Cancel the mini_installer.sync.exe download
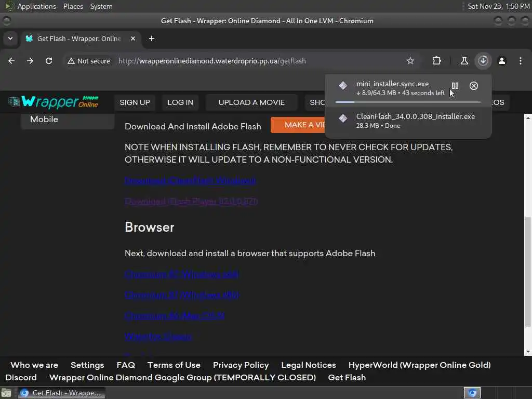The height and width of the screenshot is (399, 532). click(474, 86)
